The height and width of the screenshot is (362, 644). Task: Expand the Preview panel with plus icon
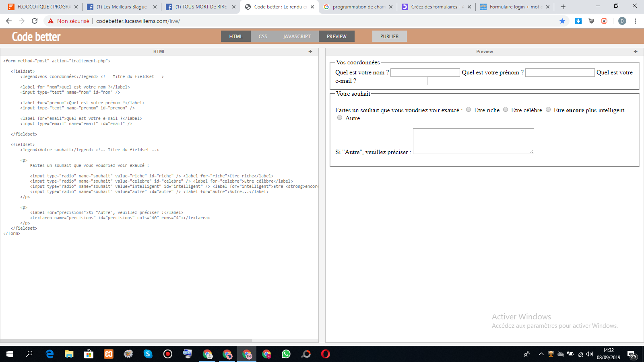tap(636, 51)
